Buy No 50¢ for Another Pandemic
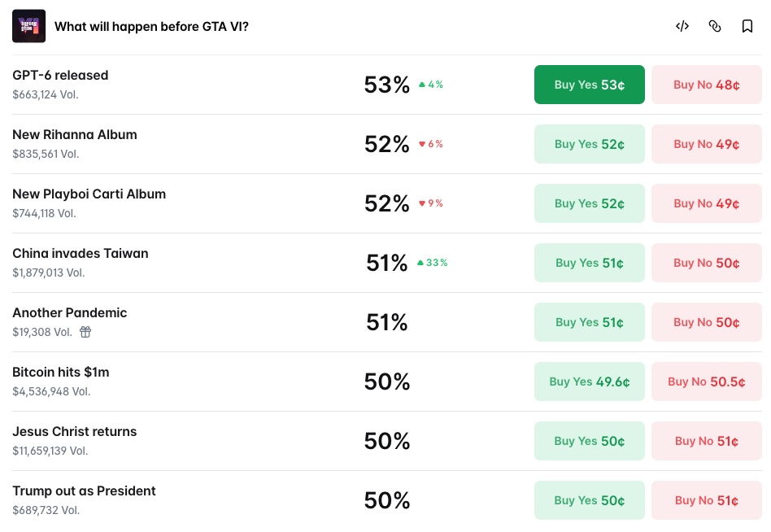This screenshot has width=771, height=532. (x=707, y=322)
